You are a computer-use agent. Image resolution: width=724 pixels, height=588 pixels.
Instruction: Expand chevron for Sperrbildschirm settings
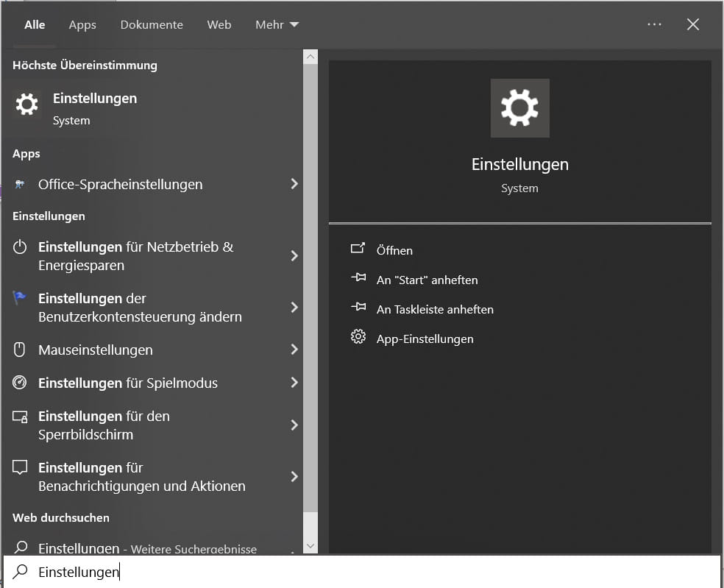294,425
